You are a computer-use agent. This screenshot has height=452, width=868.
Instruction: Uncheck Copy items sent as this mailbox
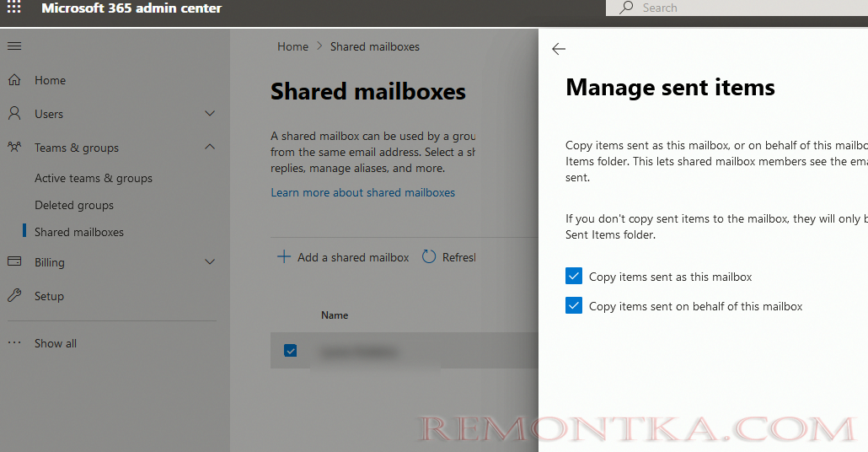[574, 276]
